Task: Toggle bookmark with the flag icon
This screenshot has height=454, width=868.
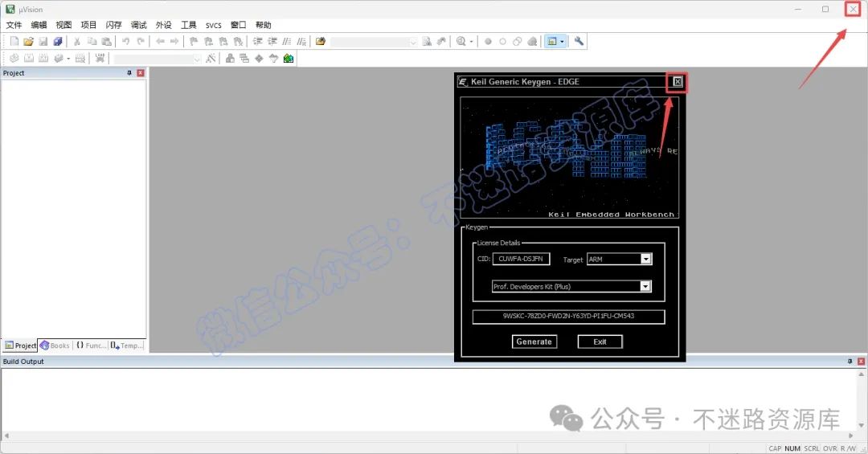Action: click(194, 41)
